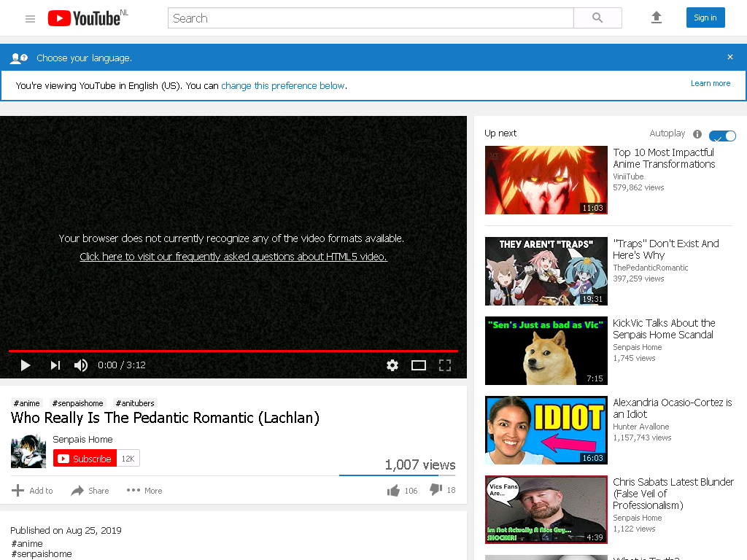Image resolution: width=747 pixels, height=560 pixels.
Task: Click the 1,007 views count
Action: point(419,464)
